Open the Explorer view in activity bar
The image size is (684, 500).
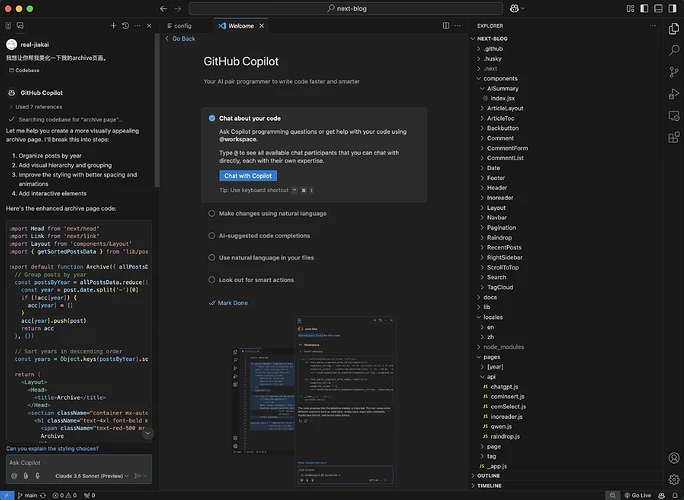click(x=674, y=29)
